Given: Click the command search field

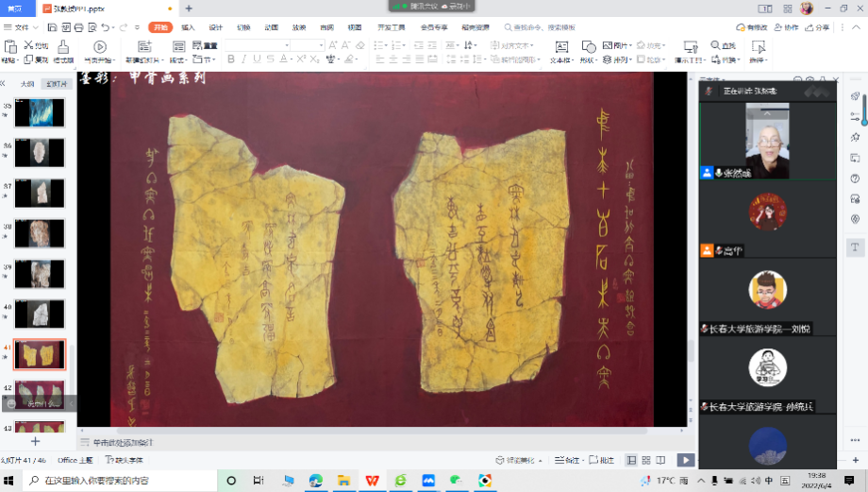Looking at the screenshot, I should click(x=540, y=27).
